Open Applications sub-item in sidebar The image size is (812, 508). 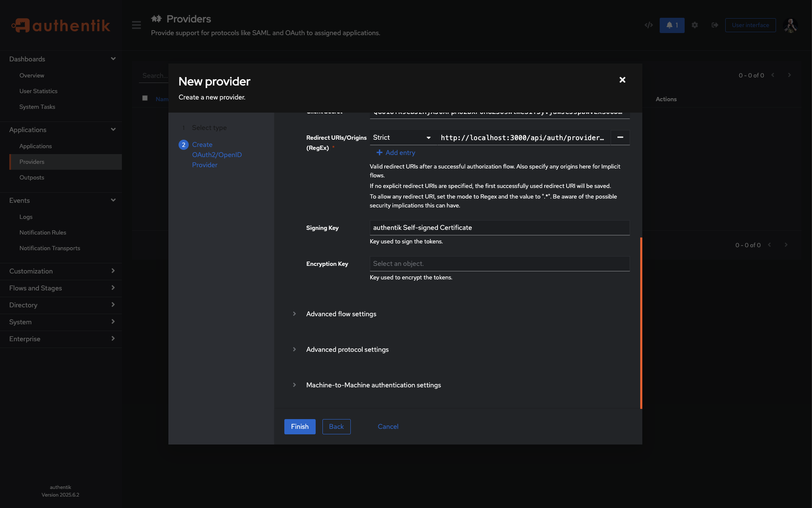(36, 146)
